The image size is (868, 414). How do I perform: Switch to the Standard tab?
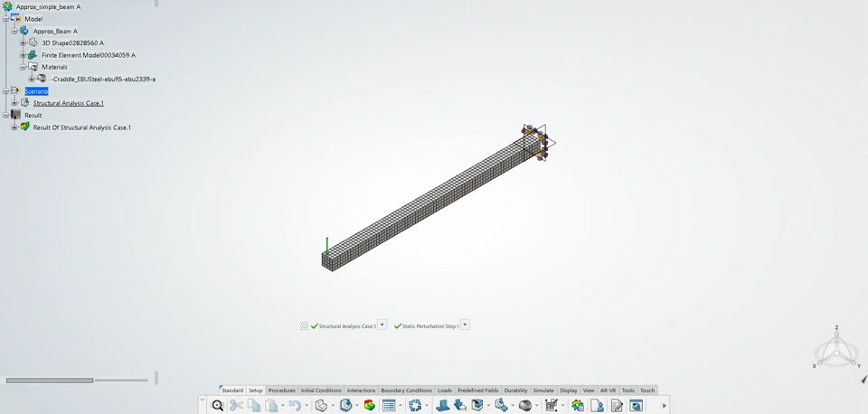(x=232, y=390)
